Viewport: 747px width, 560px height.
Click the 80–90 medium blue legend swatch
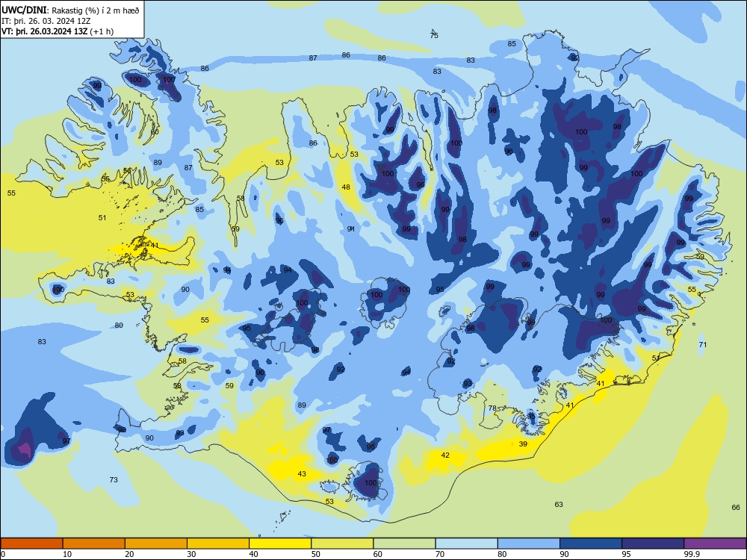529,544
